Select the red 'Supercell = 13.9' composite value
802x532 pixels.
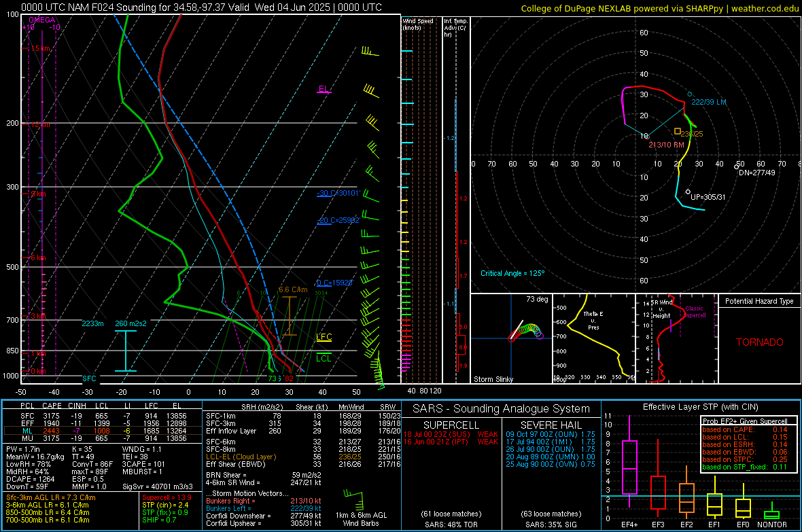point(167,498)
